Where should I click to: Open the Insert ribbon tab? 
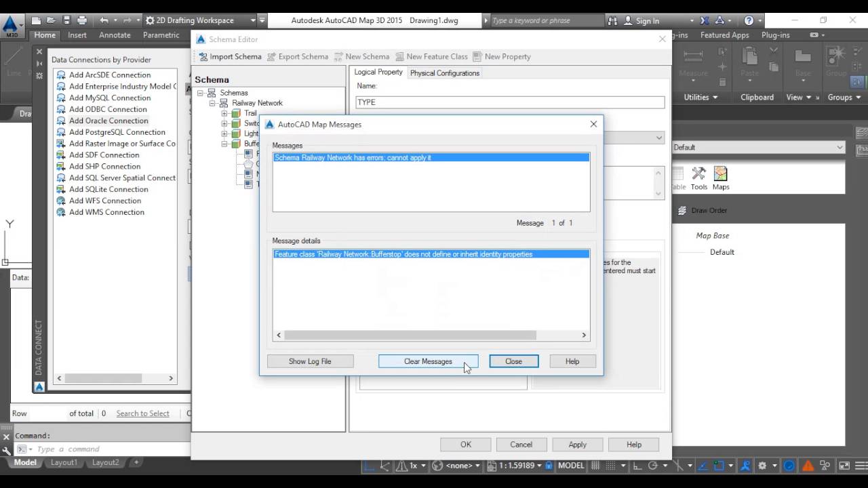pyautogui.click(x=77, y=35)
